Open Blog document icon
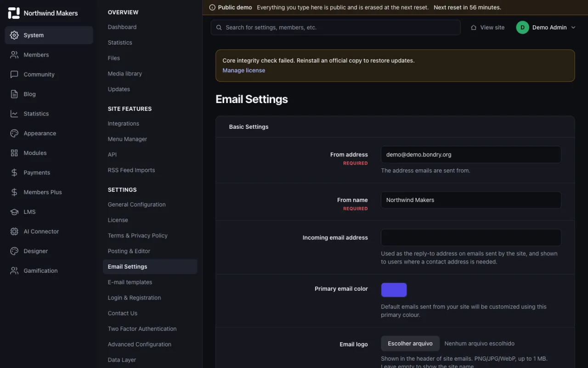588x368 pixels. click(14, 94)
